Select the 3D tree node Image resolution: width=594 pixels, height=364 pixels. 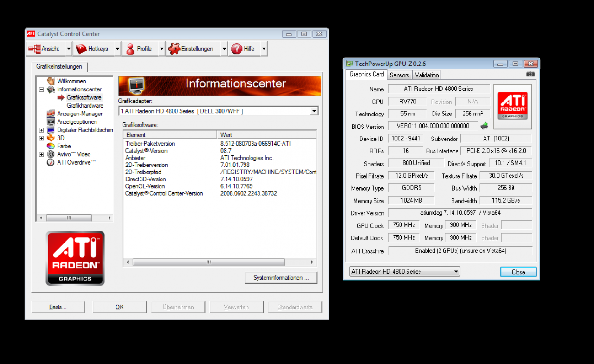tap(61, 138)
